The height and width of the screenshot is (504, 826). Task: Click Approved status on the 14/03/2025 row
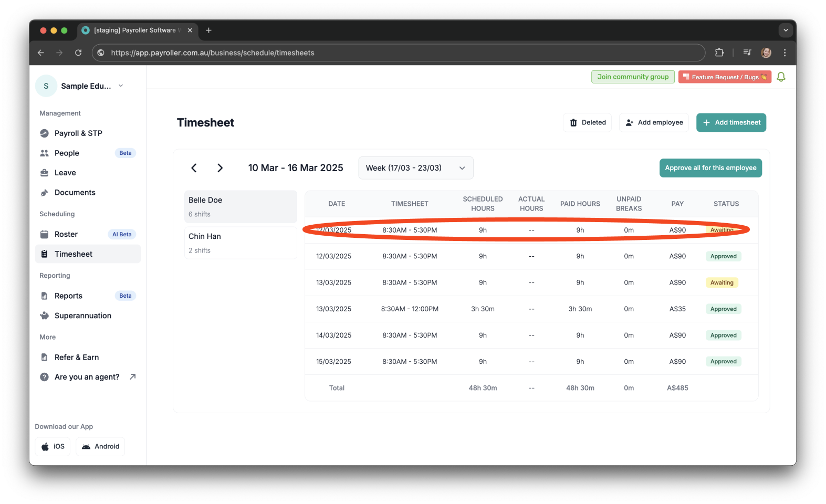[724, 335]
